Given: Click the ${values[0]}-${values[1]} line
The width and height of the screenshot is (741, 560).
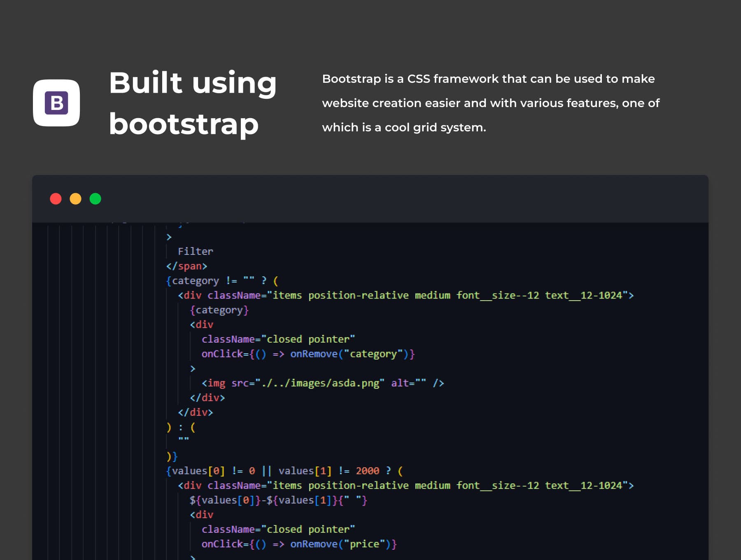Looking at the screenshot, I should 278,500.
